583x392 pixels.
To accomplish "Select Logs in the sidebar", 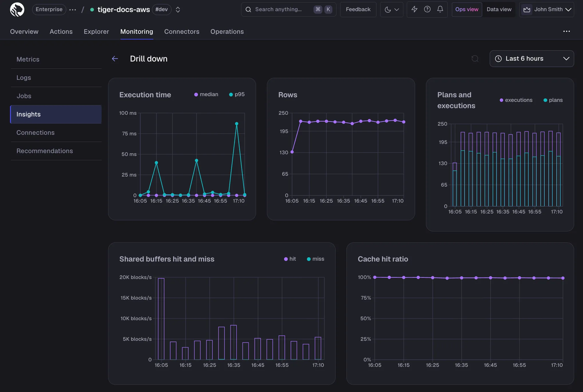I will point(56,78).
